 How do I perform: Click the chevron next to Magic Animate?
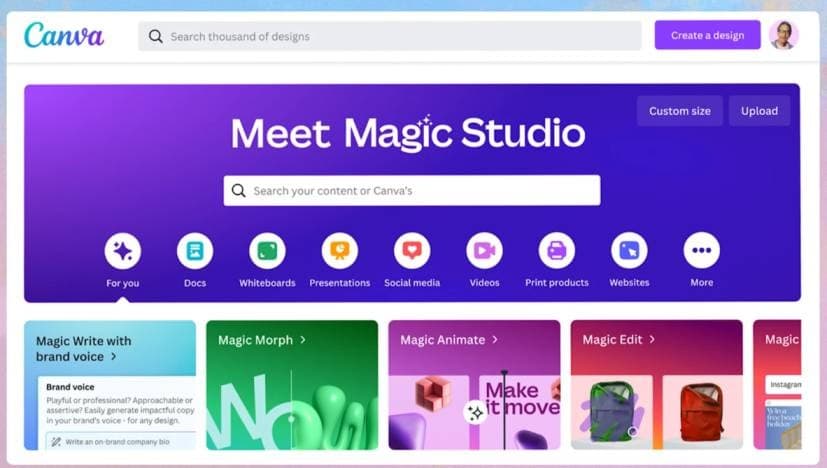point(495,340)
